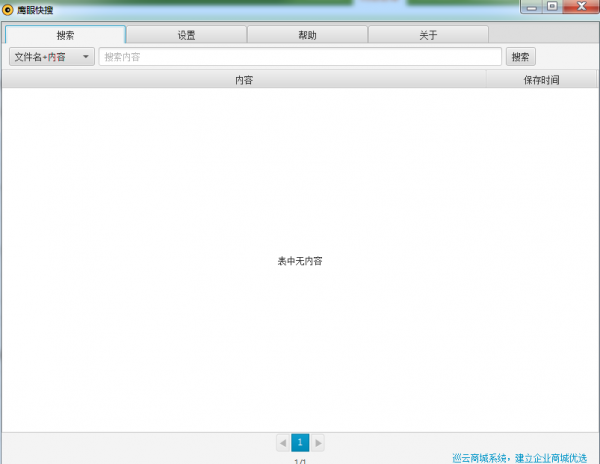Open the 设置 tab

pyautogui.click(x=186, y=35)
